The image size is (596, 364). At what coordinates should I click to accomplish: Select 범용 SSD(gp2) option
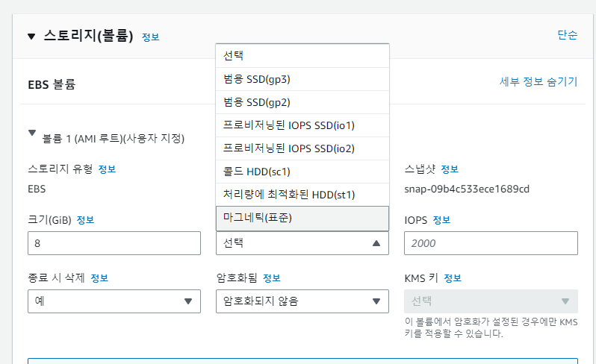pos(302,102)
